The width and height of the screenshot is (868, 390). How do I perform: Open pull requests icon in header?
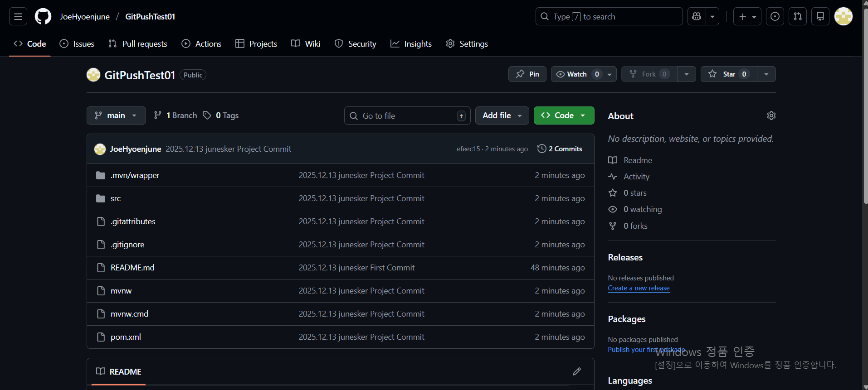(798, 17)
